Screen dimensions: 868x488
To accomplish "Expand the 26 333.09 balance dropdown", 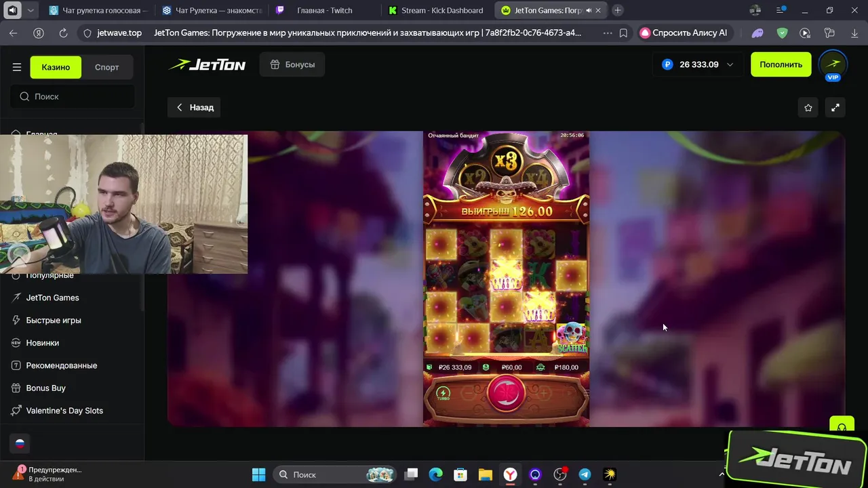I will click(x=698, y=64).
